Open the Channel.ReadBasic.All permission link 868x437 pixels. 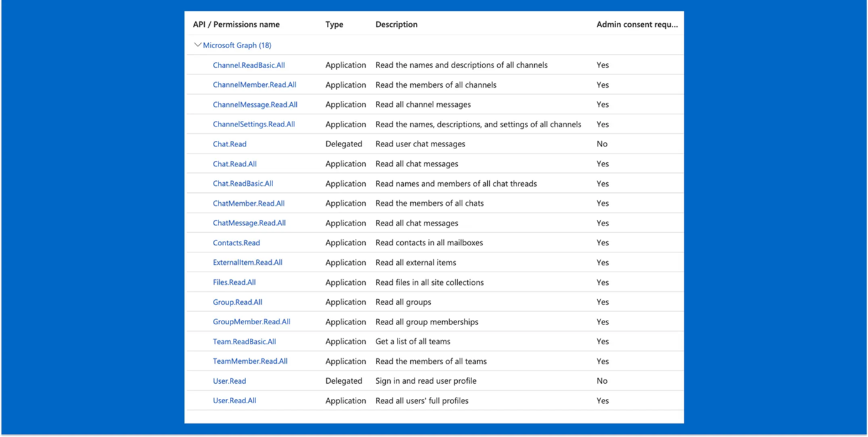point(249,65)
